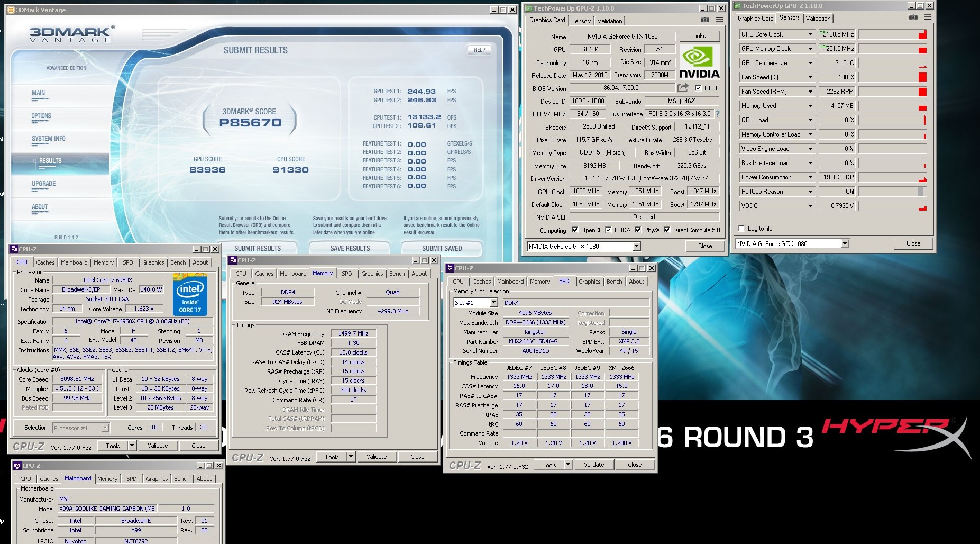Click the question mark next to Bus Interface
The height and width of the screenshot is (544, 980).
718,114
